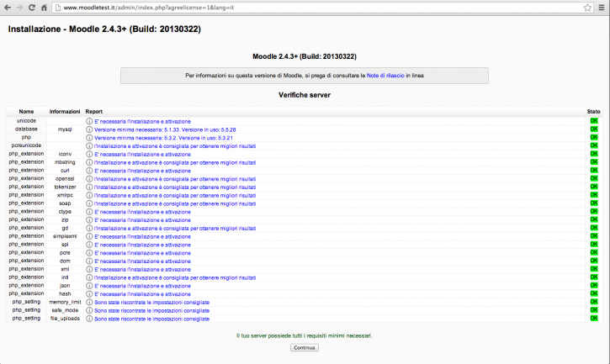Click the simplexml information cell

point(65,236)
